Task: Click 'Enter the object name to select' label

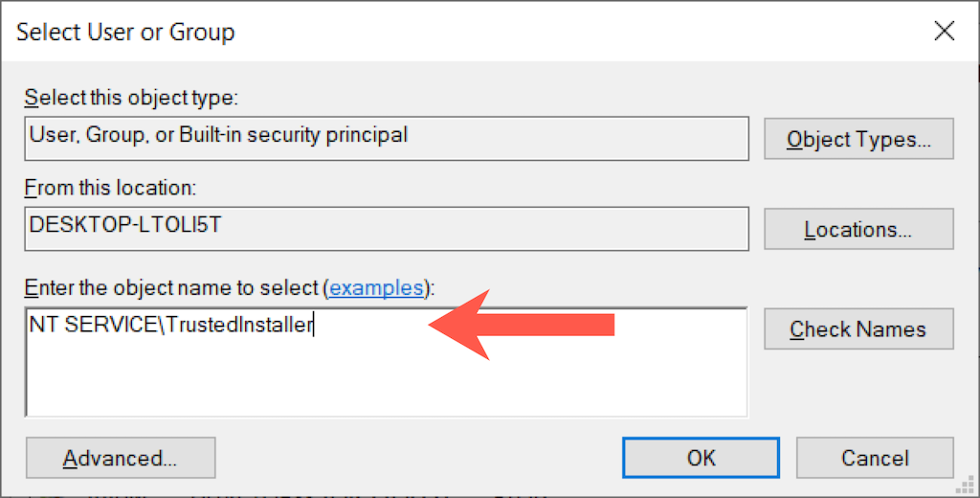Action: tap(172, 287)
